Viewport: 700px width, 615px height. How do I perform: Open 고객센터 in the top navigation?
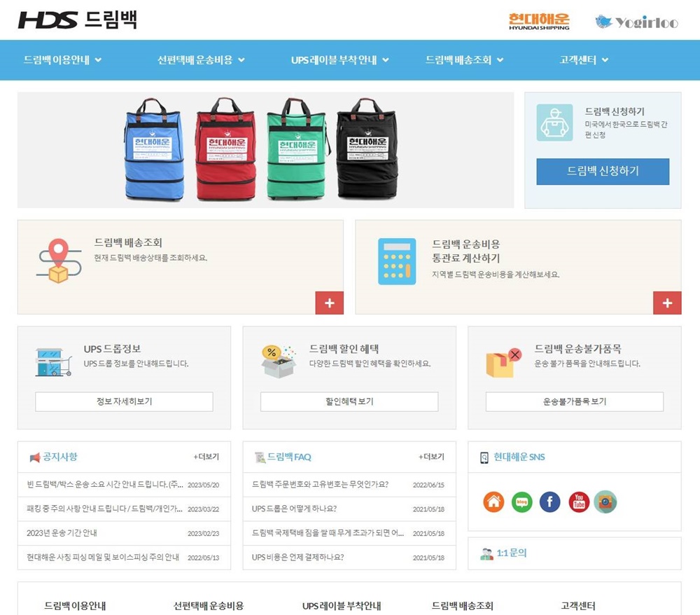[578, 60]
